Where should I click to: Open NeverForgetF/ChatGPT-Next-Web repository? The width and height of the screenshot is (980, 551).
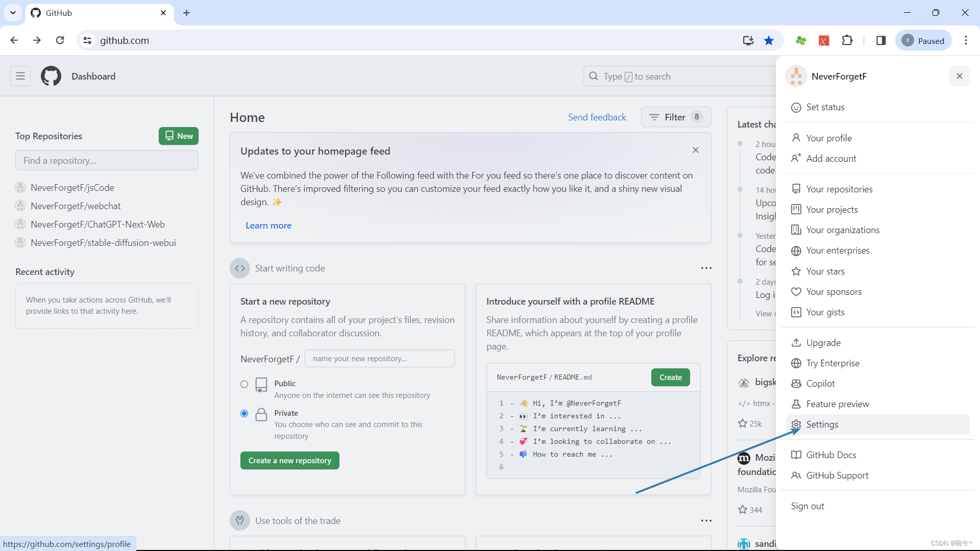click(x=97, y=224)
